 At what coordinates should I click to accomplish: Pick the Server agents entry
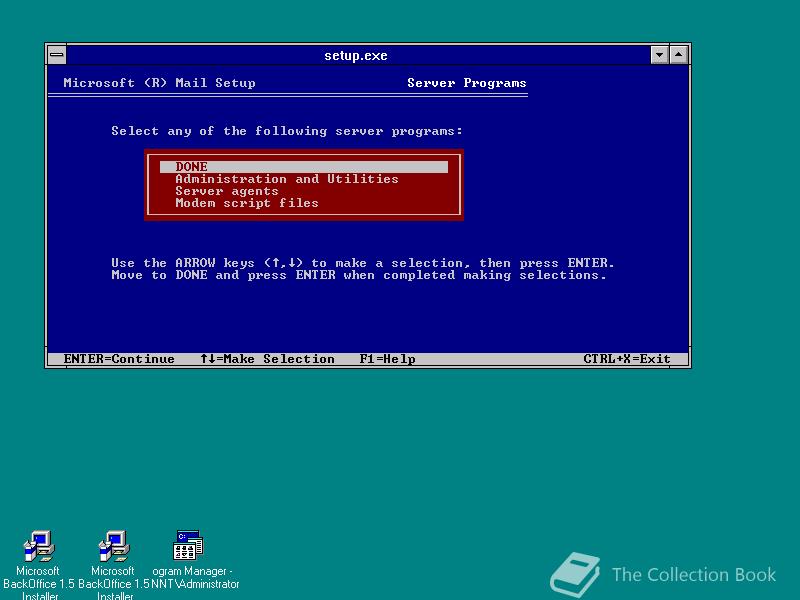point(227,191)
